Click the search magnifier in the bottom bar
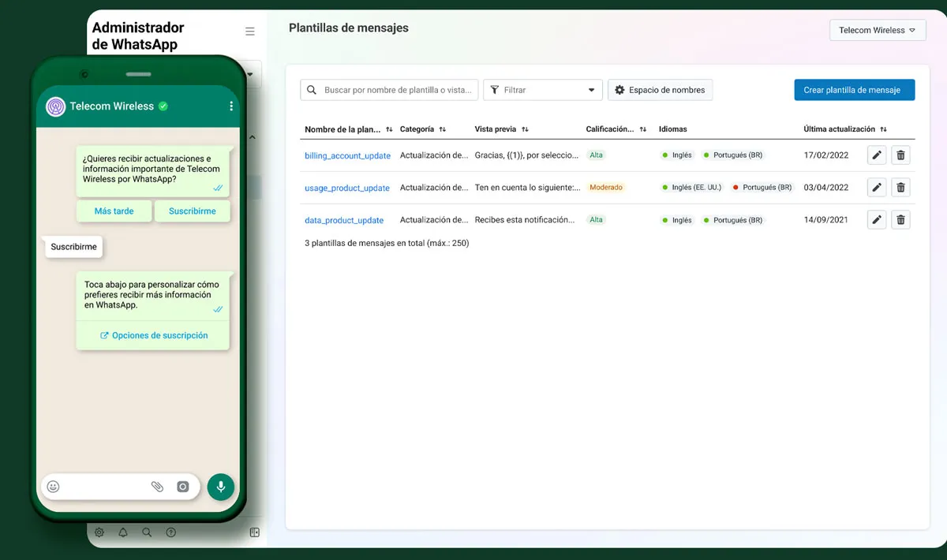 147,532
